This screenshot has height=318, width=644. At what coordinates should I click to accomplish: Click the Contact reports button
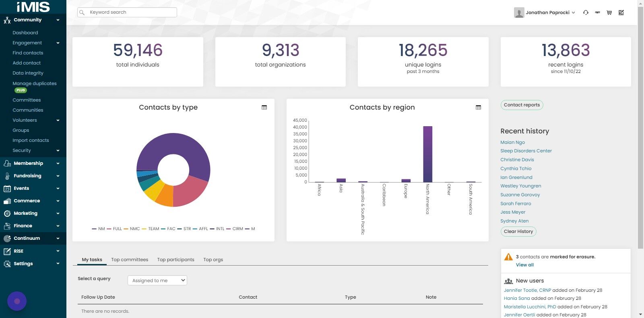[x=522, y=105]
